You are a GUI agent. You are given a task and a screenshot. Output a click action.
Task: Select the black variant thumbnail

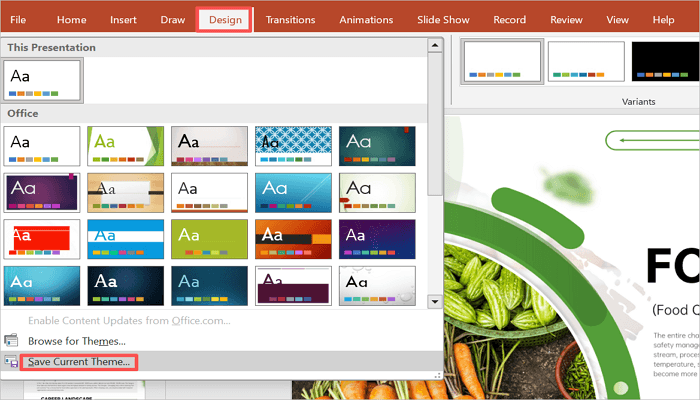coord(666,62)
